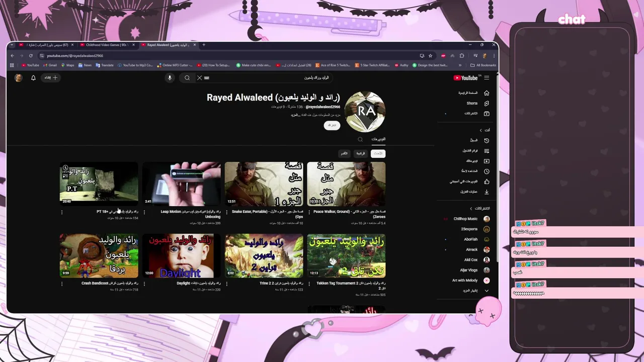Open options menu for Crash Bandicoot video
The height and width of the screenshot is (362, 644).
tap(62, 284)
